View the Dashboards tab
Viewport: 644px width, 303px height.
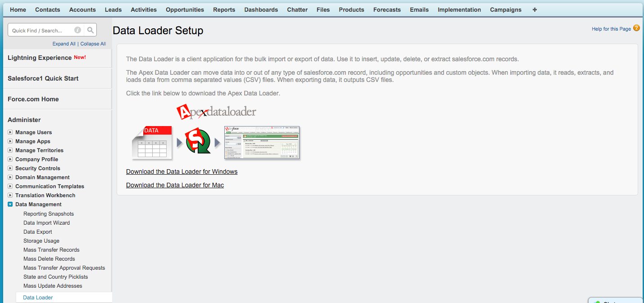pos(261,9)
